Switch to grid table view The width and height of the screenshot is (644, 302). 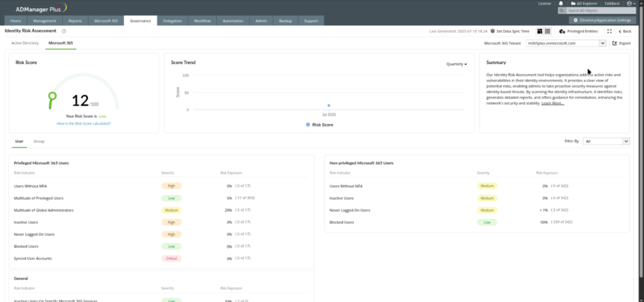click(x=547, y=31)
